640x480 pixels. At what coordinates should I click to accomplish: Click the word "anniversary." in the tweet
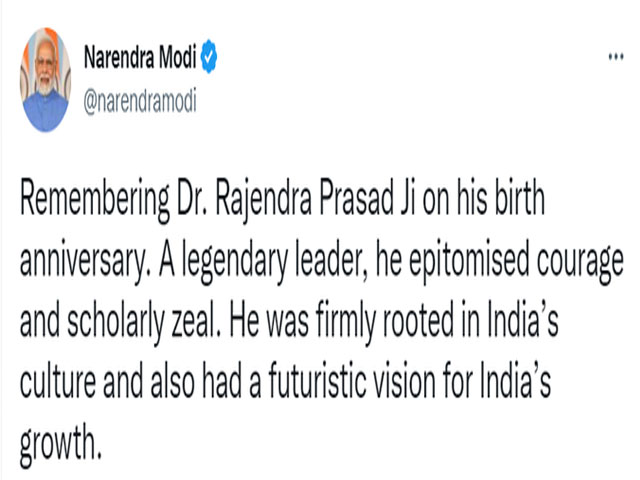pyautogui.click(x=84, y=262)
